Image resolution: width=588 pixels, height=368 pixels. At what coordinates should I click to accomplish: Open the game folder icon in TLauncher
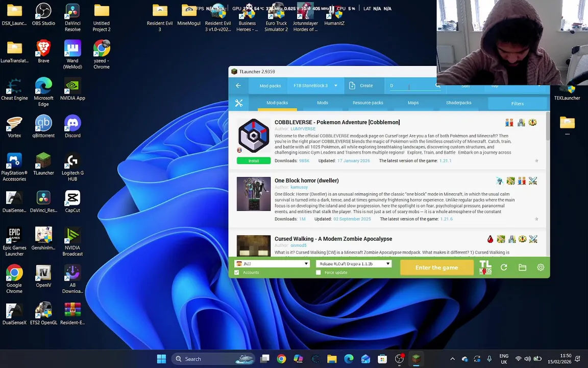click(522, 267)
